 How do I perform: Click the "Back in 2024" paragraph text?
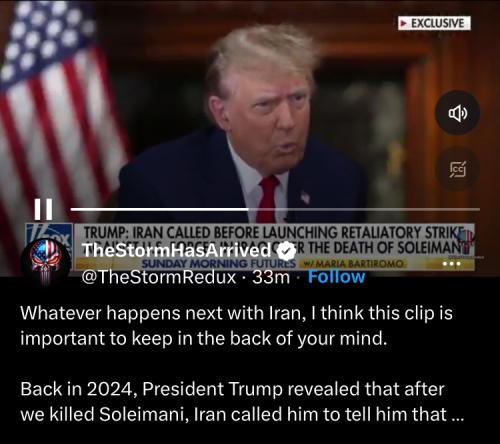pyautogui.click(x=242, y=402)
